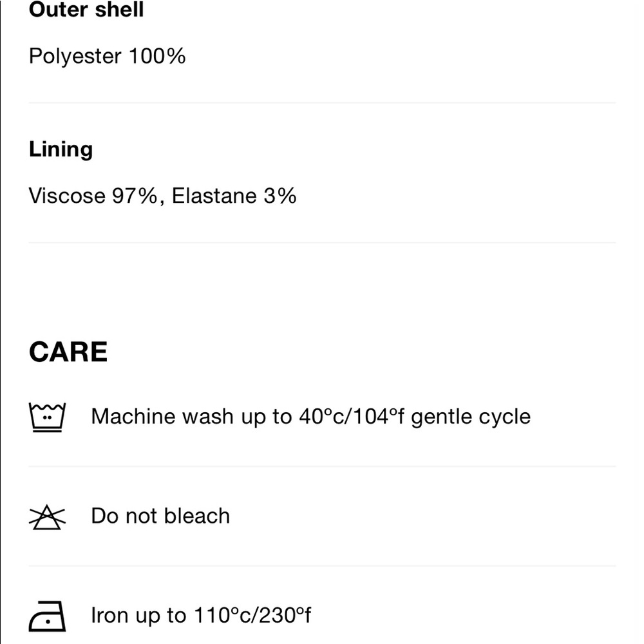Click the Polyester 100% text
The height and width of the screenshot is (644, 644).
(x=107, y=56)
